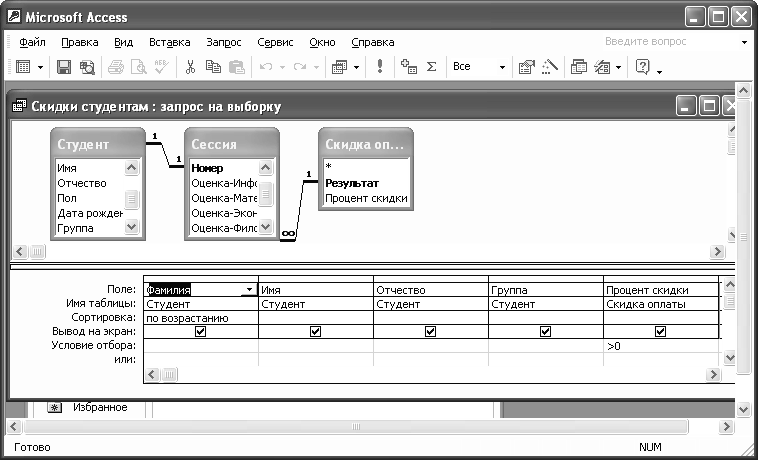Open Print Preview icon

(139, 67)
